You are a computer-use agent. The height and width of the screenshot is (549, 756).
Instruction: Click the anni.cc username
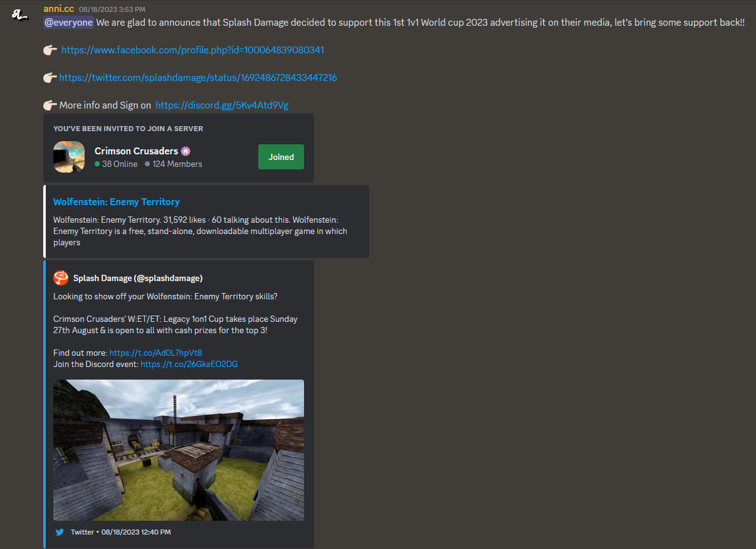(x=58, y=9)
